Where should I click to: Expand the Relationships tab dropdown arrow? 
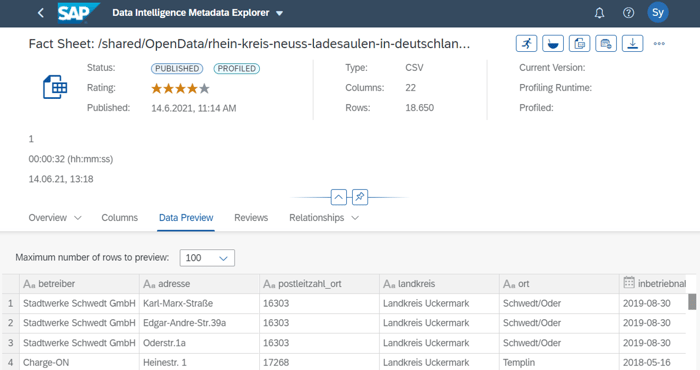click(x=355, y=218)
